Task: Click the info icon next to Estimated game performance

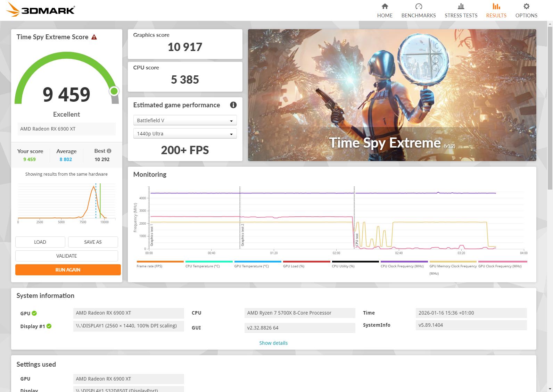Action: coord(233,105)
